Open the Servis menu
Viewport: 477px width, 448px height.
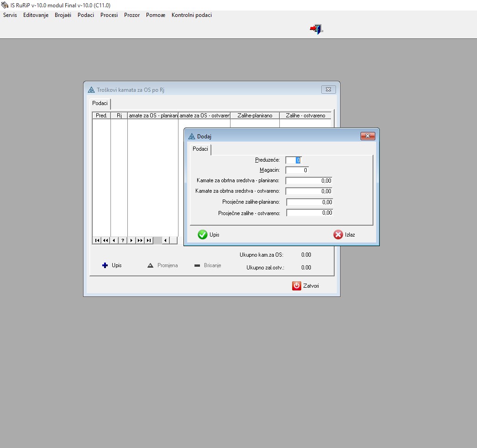pos(10,15)
